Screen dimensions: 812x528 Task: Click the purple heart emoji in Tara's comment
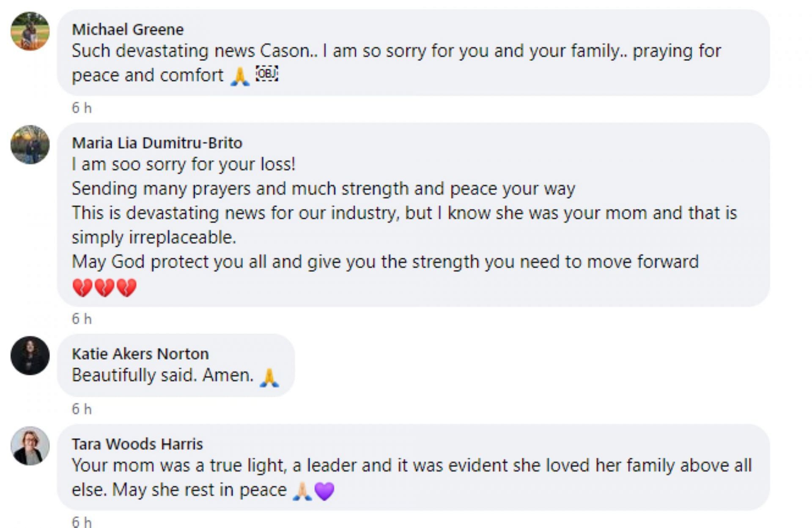[325, 491]
